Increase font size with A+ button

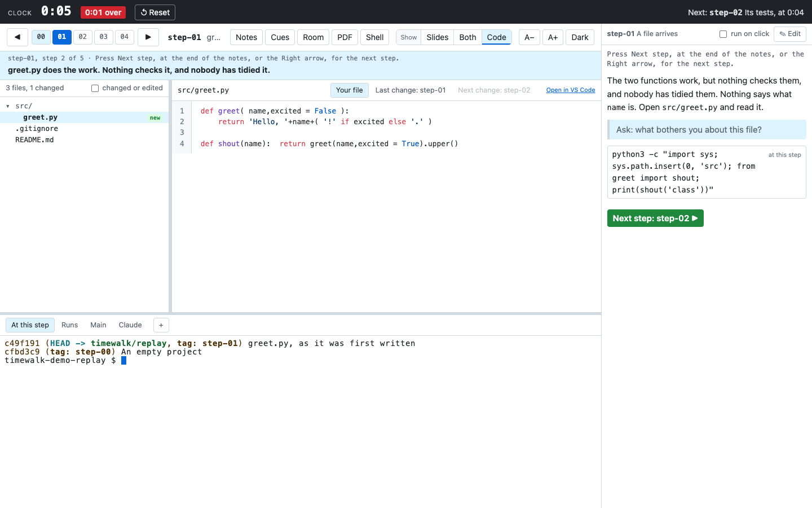[x=553, y=37]
